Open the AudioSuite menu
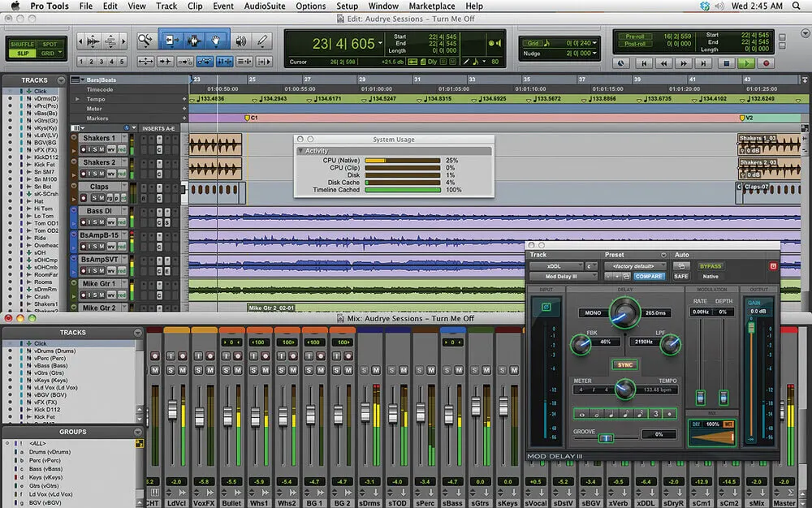 (x=262, y=6)
